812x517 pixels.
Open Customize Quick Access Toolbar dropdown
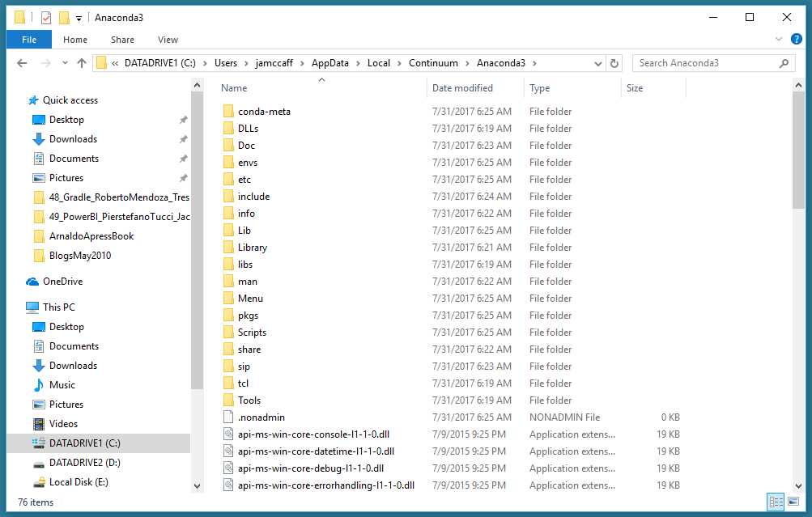(79, 18)
